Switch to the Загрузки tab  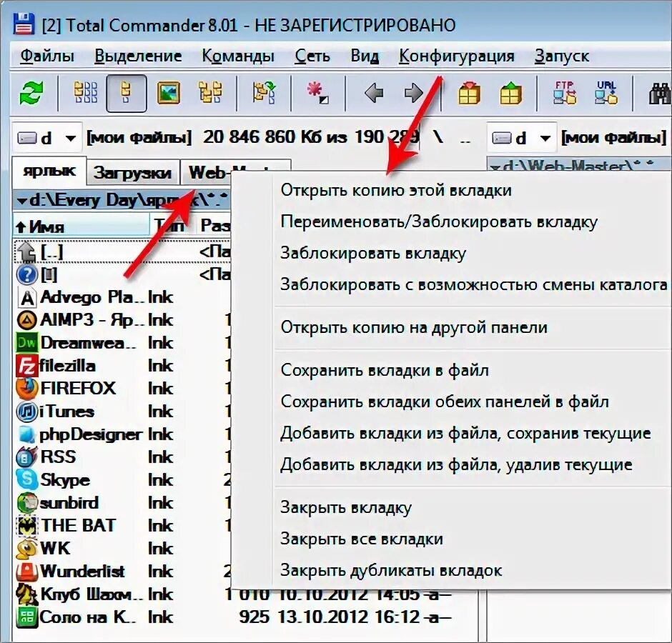tap(132, 173)
